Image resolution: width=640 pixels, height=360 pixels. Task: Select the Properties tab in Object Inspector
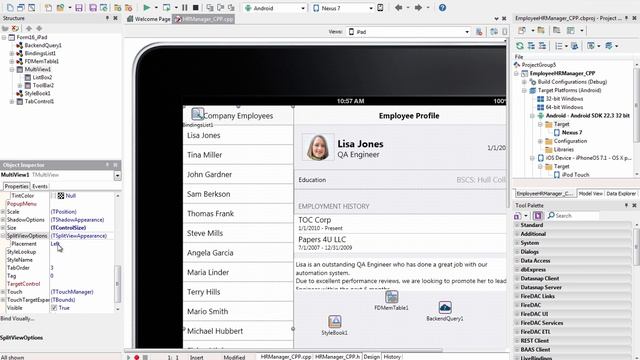(16, 186)
